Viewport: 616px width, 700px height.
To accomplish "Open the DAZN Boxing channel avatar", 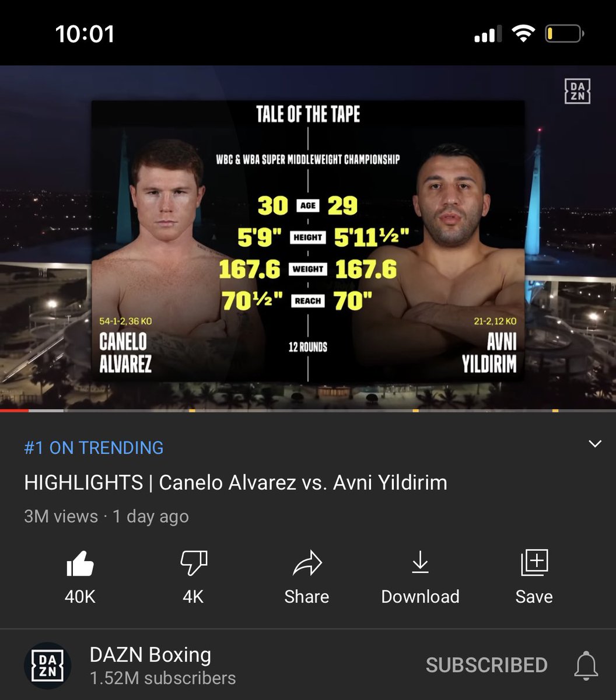I will coord(48,665).
